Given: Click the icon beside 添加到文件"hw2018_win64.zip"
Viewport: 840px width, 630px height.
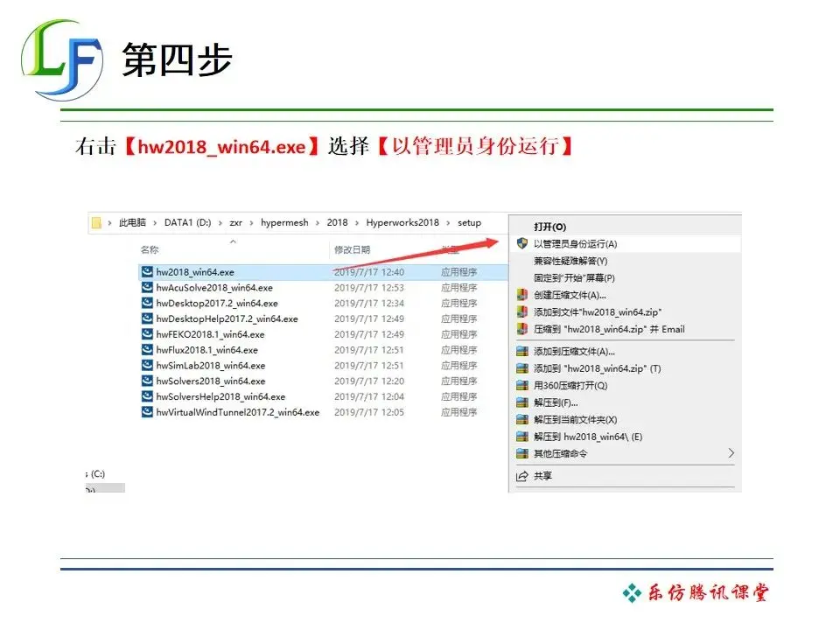Looking at the screenshot, I should (x=522, y=311).
